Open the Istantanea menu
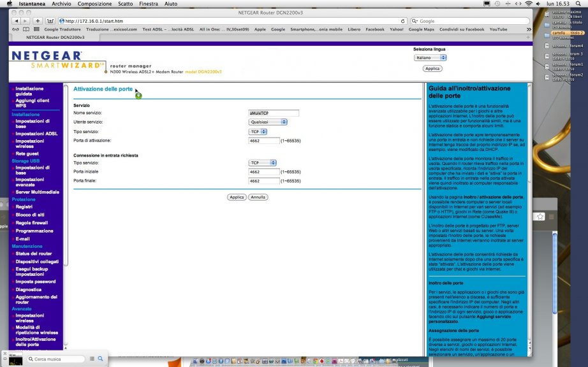 pos(32,4)
